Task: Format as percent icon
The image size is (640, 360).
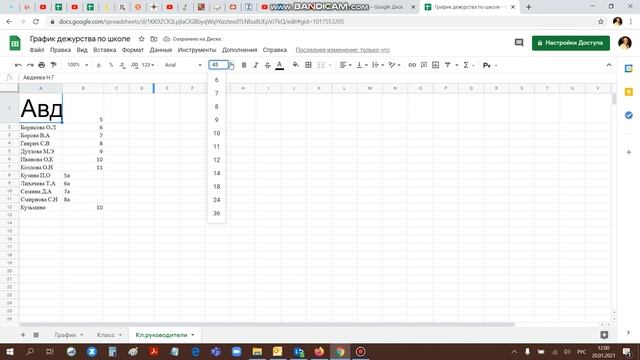Action: click(x=111, y=65)
